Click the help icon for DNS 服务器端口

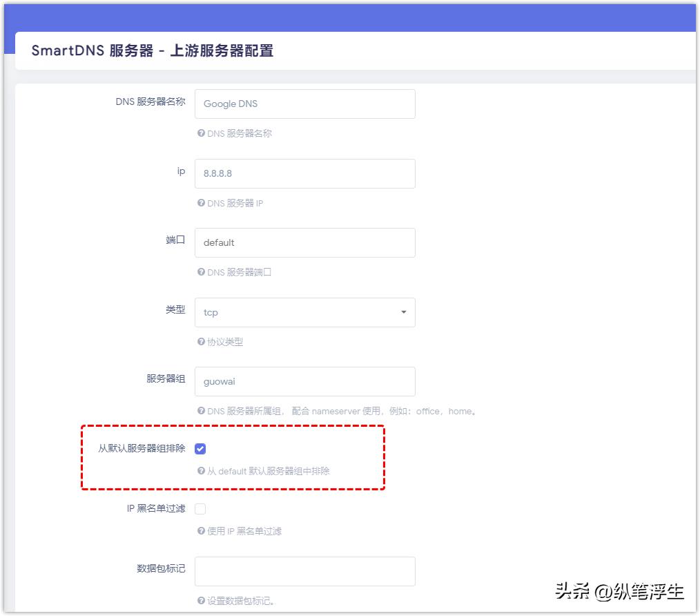tap(202, 272)
